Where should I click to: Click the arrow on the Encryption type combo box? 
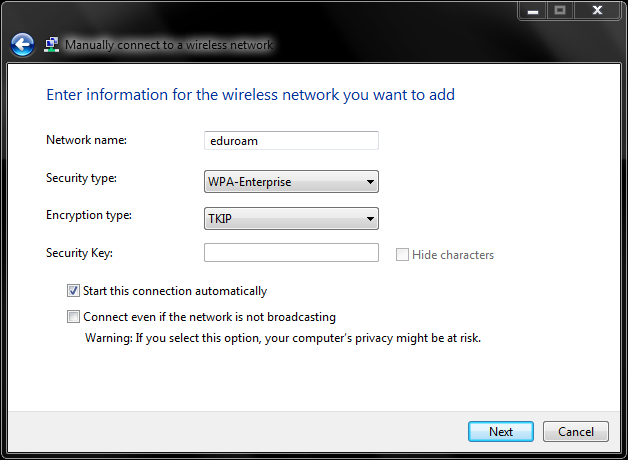tap(370, 219)
